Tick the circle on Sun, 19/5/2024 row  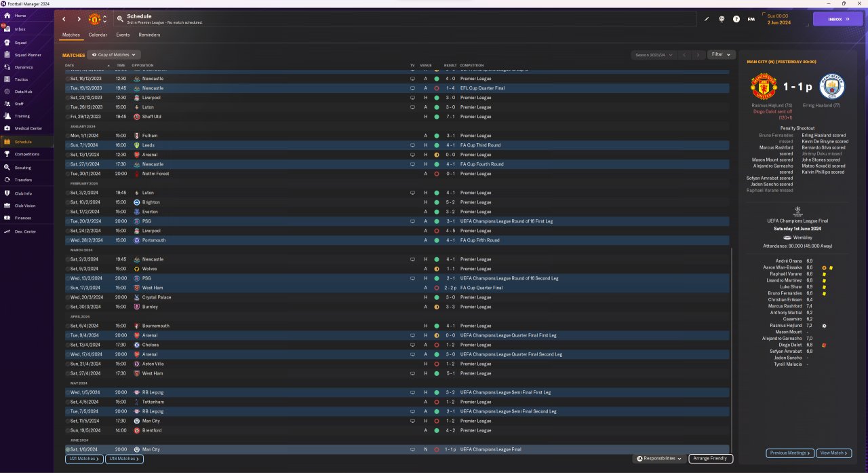pos(68,430)
